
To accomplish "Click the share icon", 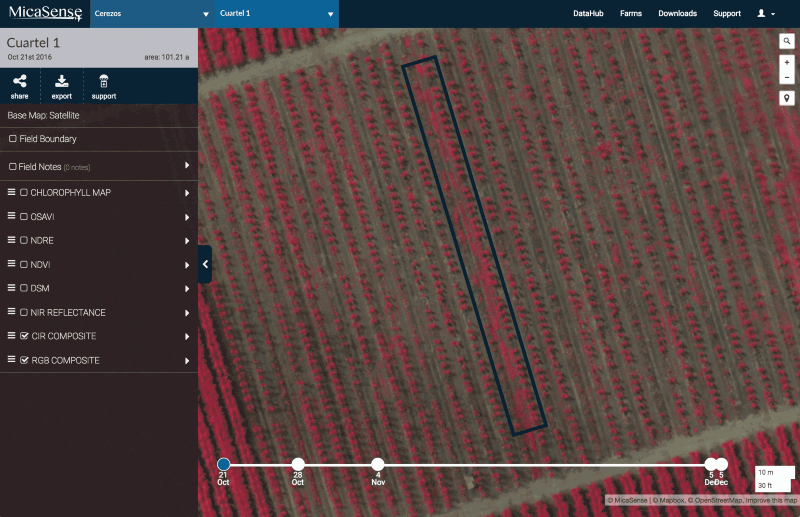I will [x=19, y=82].
